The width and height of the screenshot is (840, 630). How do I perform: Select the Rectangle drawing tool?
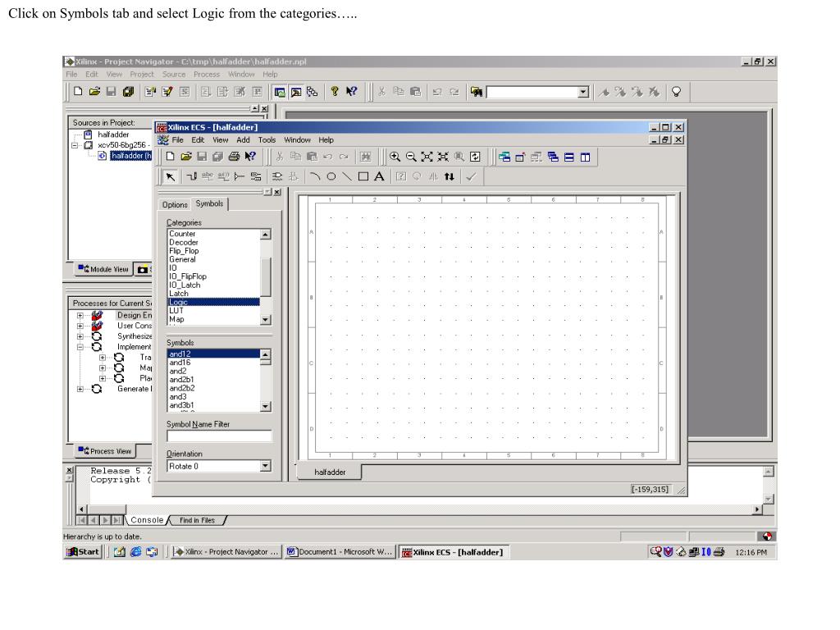363,176
